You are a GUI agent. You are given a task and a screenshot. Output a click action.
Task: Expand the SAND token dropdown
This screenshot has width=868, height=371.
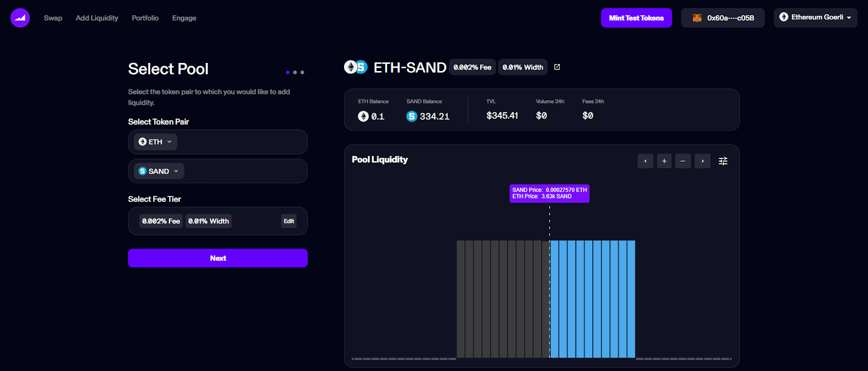158,171
